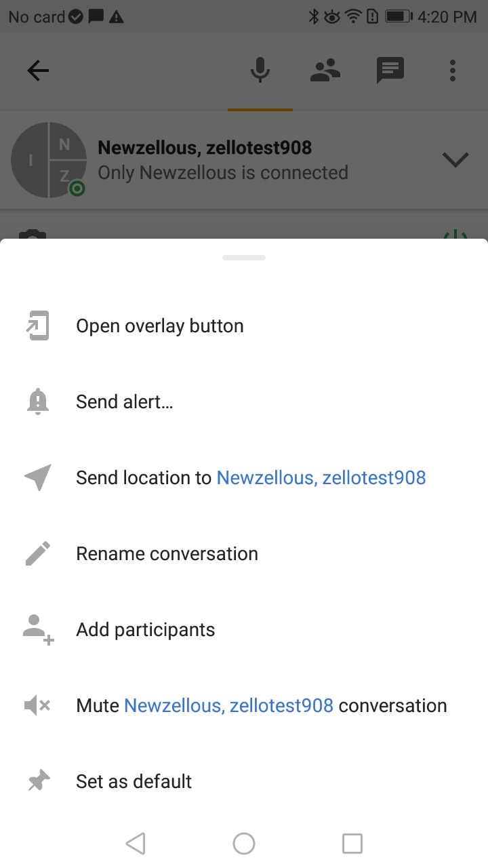Image resolution: width=488 pixels, height=868 pixels.
Task: Expand the conversation header chevron
Action: 455,160
